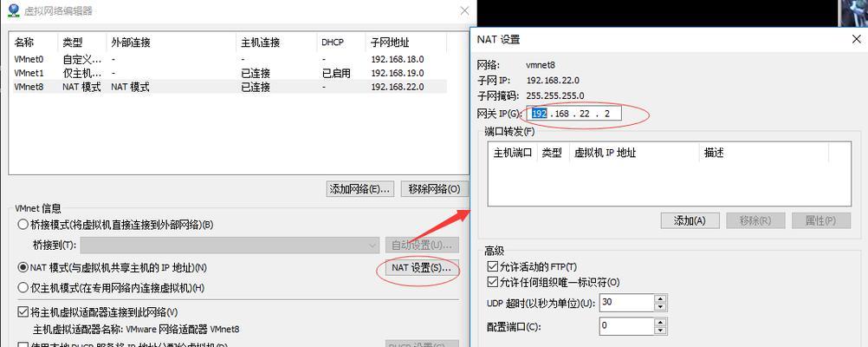Screen dimensions: 868x347
Task: Click first octet 192 of gateway IP
Action: pos(539,113)
